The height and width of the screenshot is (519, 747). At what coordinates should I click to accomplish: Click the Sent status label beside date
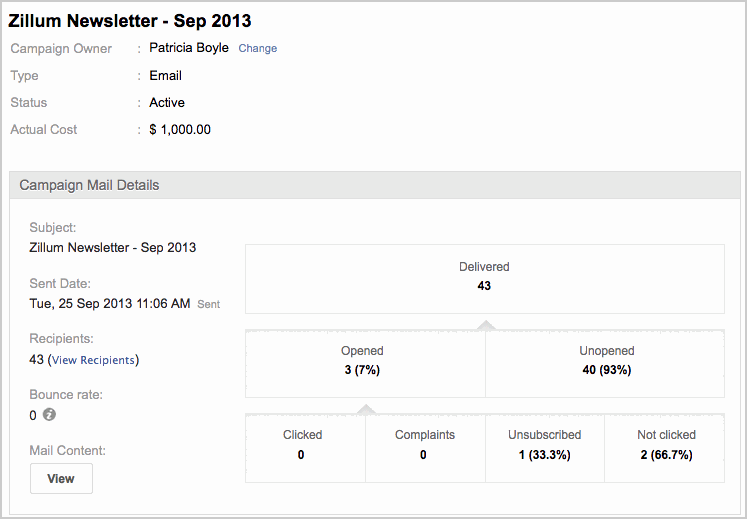tap(208, 304)
